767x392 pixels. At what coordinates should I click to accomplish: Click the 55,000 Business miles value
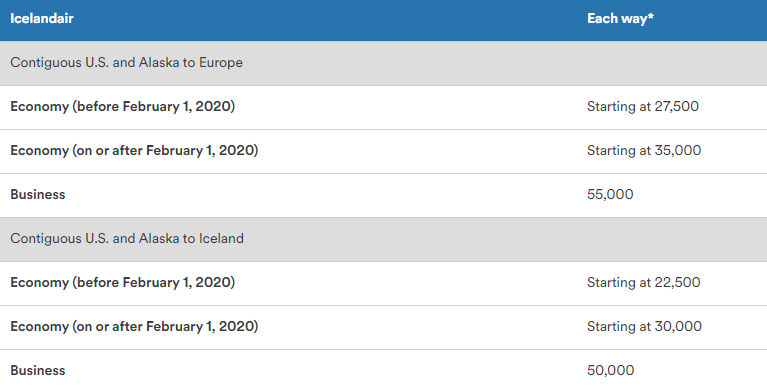(x=610, y=195)
